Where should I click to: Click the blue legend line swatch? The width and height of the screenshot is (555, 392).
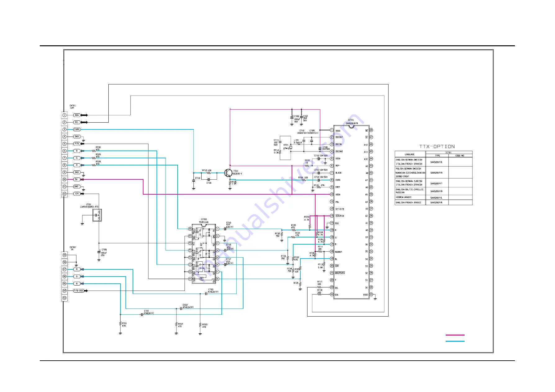coord(455,341)
